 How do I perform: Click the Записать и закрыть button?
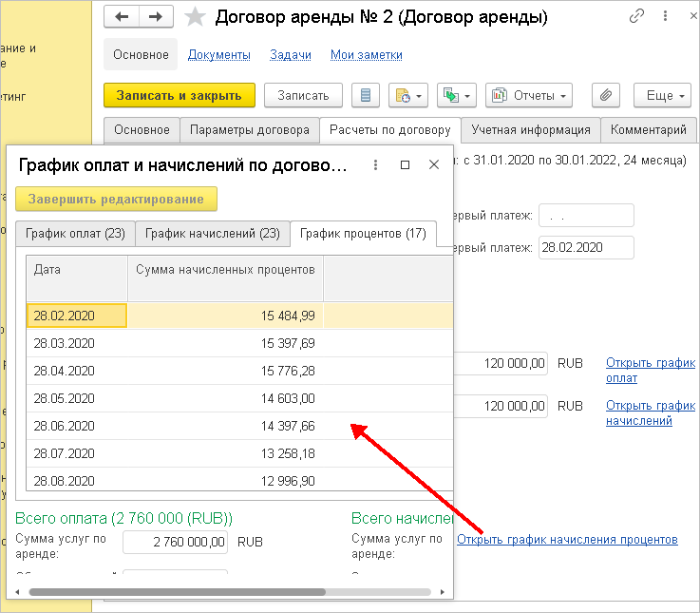pos(180,95)
